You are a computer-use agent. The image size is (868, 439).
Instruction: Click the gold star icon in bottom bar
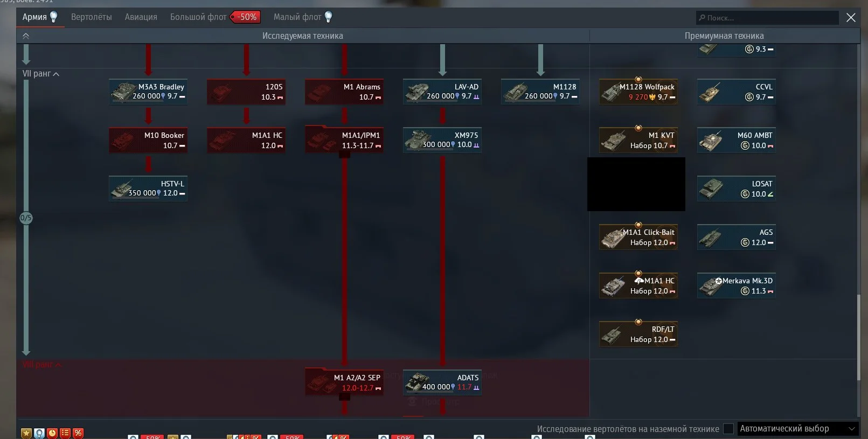tap(26, 433)
